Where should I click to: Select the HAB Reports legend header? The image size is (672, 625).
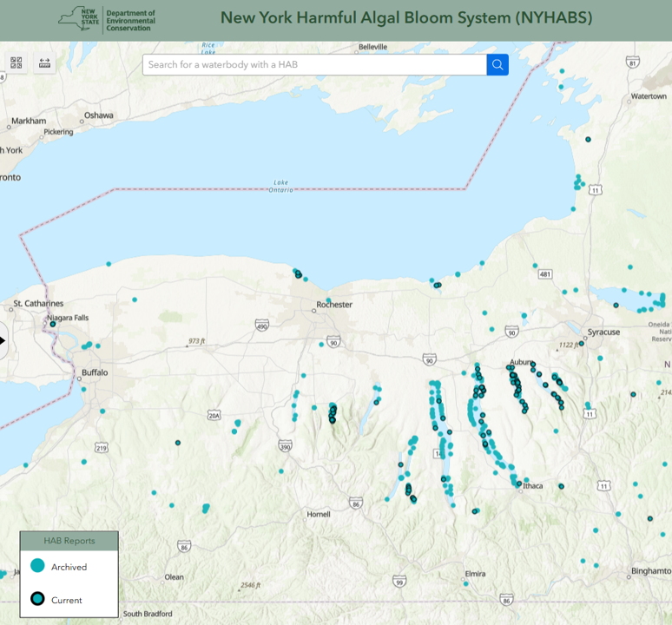69,540
